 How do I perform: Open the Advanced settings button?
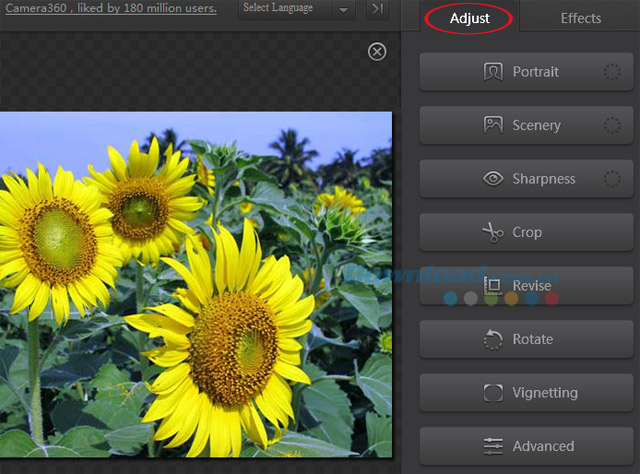point(526,446)
